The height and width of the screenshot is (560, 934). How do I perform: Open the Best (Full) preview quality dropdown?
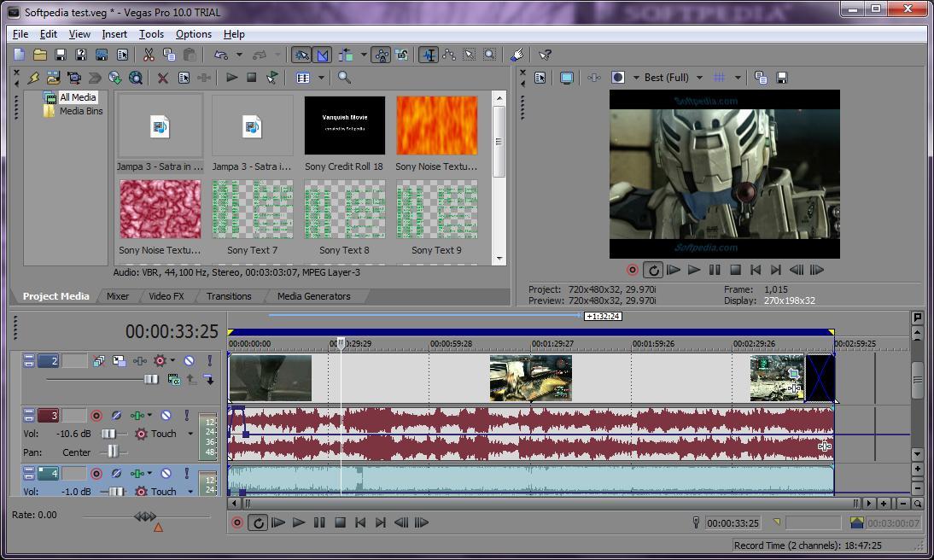[x=700, y=77]
